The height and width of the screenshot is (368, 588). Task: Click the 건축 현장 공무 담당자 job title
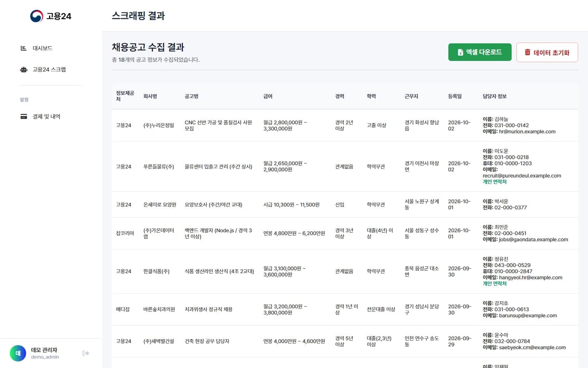(x=207, y=341)
